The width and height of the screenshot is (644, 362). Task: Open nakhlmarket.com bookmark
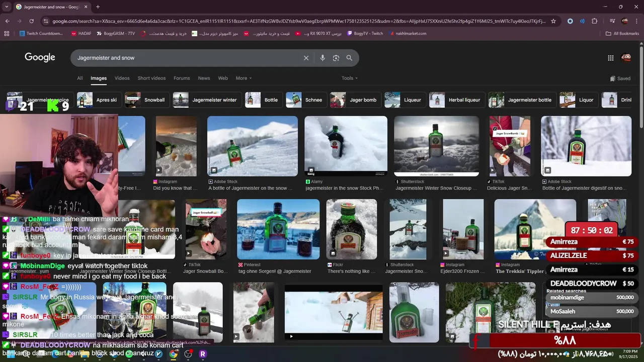coord(407,34)
